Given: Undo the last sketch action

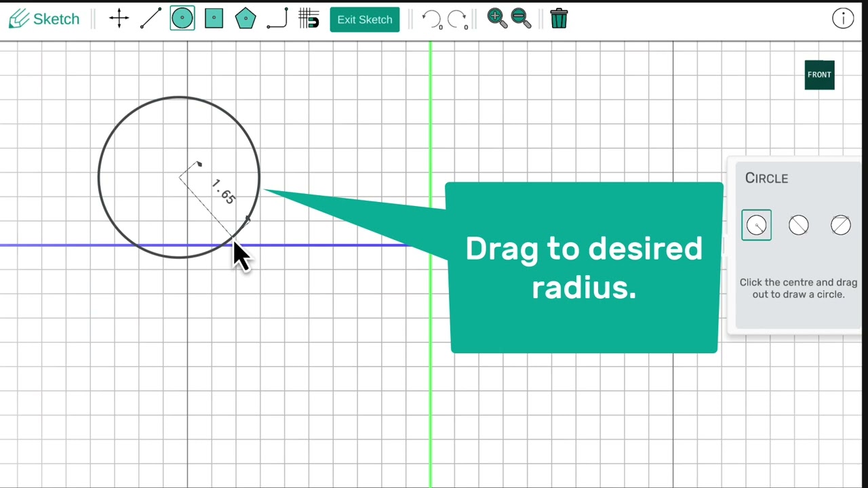Looking at the screenshot, I should 432,19.
